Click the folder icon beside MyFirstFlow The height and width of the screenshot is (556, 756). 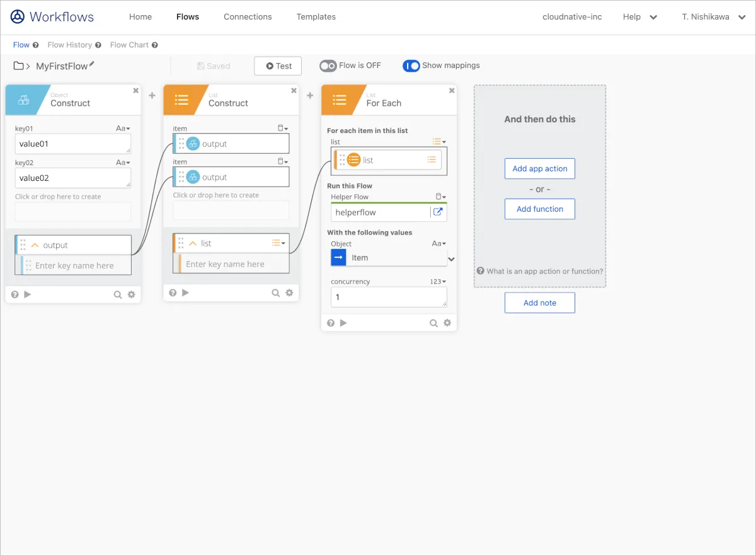coord(19,66)
